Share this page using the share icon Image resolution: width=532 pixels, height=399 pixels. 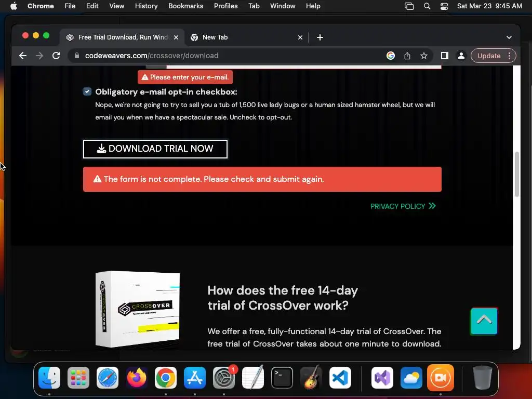407,56
